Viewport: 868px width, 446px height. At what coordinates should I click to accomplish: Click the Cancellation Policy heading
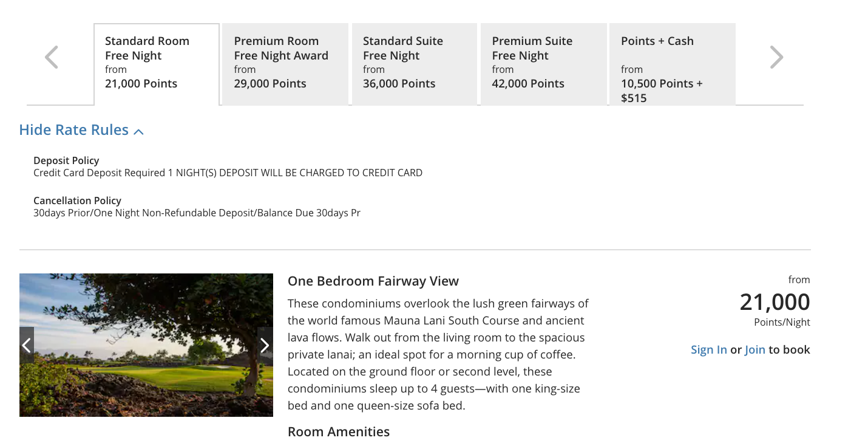(77, 201)
